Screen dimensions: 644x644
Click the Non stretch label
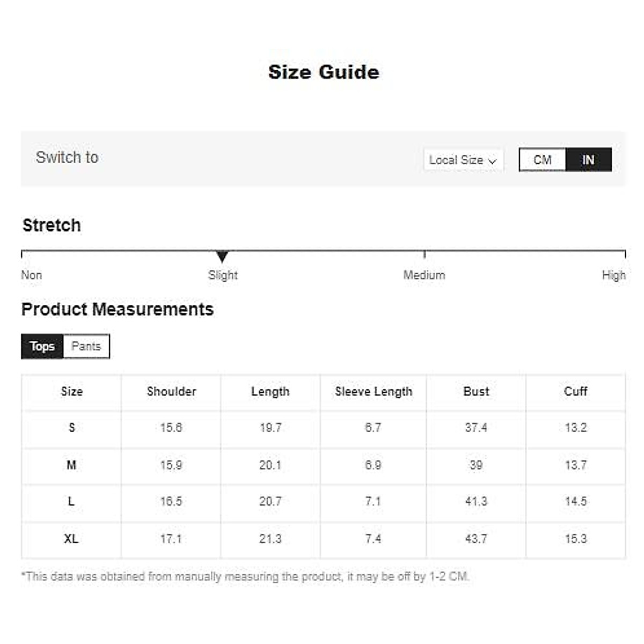click(x=32, y=275)
